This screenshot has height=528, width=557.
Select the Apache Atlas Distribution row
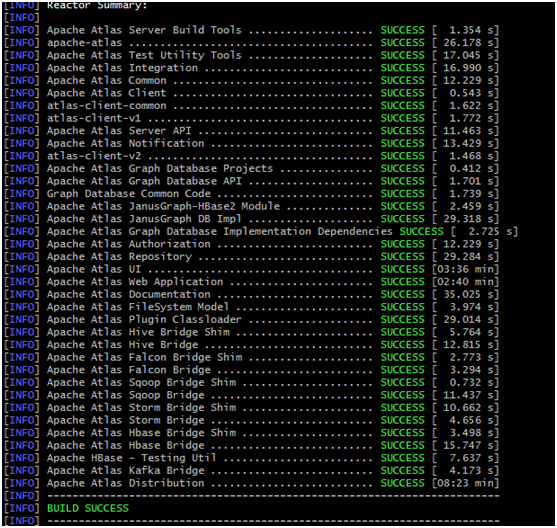tap(252, 483)
